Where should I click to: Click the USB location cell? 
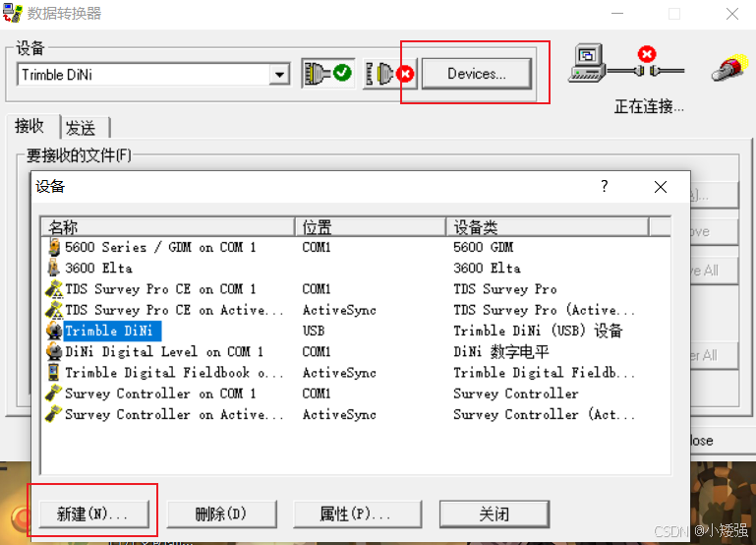coord(314,331)
